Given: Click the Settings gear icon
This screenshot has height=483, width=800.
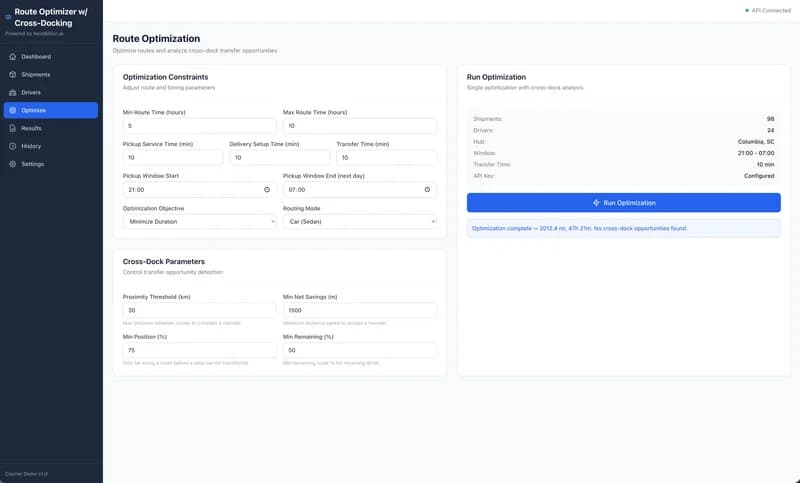Looking at the screenshot, I should tap(12, 164).
